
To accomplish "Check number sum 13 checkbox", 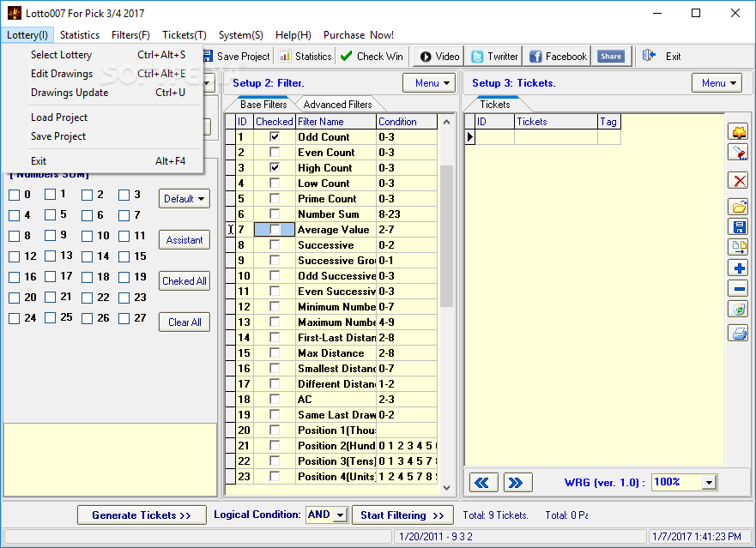I will (x=50, y=256).
